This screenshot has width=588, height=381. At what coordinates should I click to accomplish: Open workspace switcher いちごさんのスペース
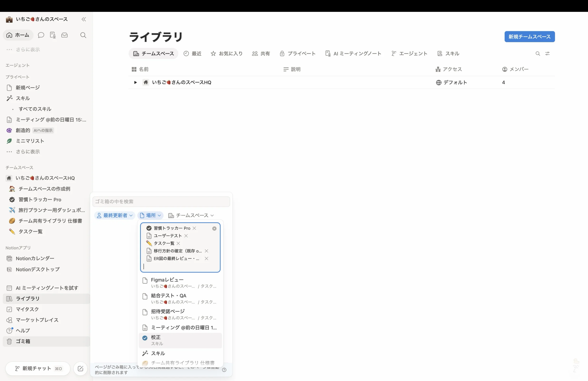click(37, 19)
